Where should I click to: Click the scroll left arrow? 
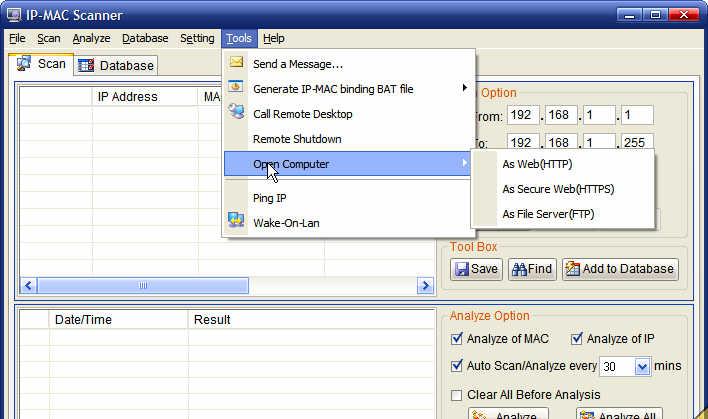tap(28, 285)
